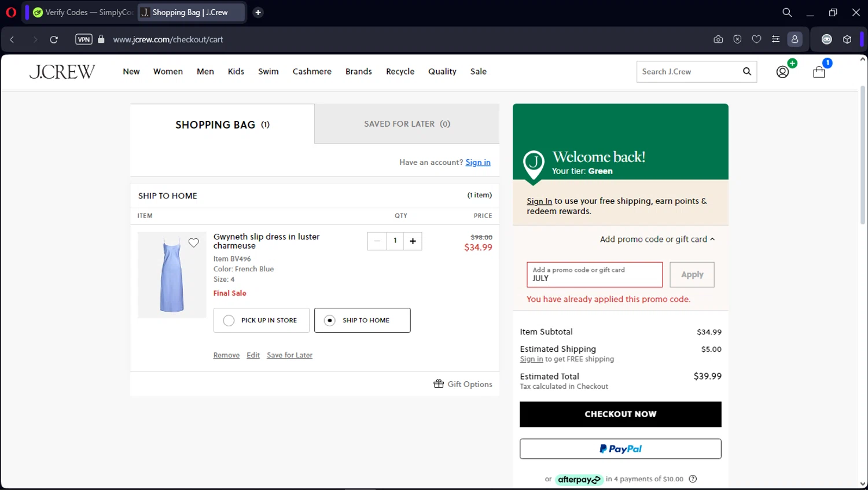Screen dimensions: 868x490
Task: Click the browser address bar URL
Action: [x=168, y=39]
